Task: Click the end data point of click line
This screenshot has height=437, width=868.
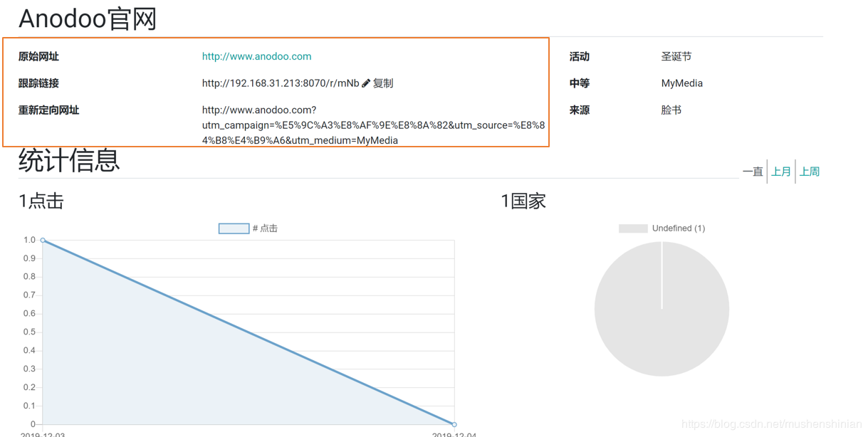Action: pos(454,424)
